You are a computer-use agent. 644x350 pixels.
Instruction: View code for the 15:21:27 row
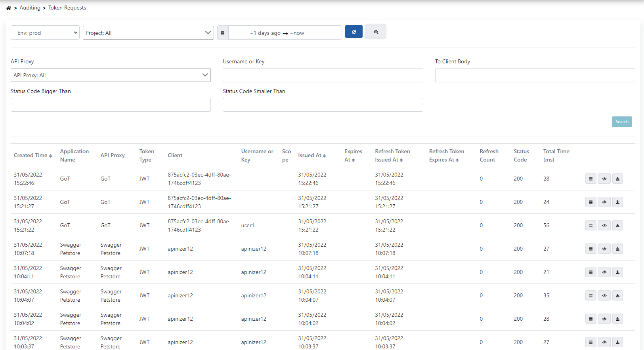tap(604, 202)
